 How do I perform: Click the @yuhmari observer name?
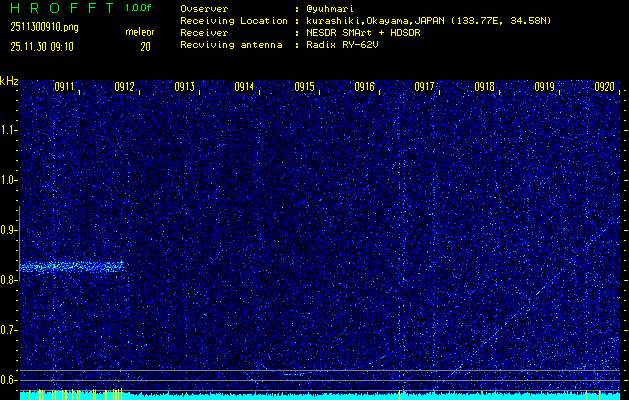point(327,8)
